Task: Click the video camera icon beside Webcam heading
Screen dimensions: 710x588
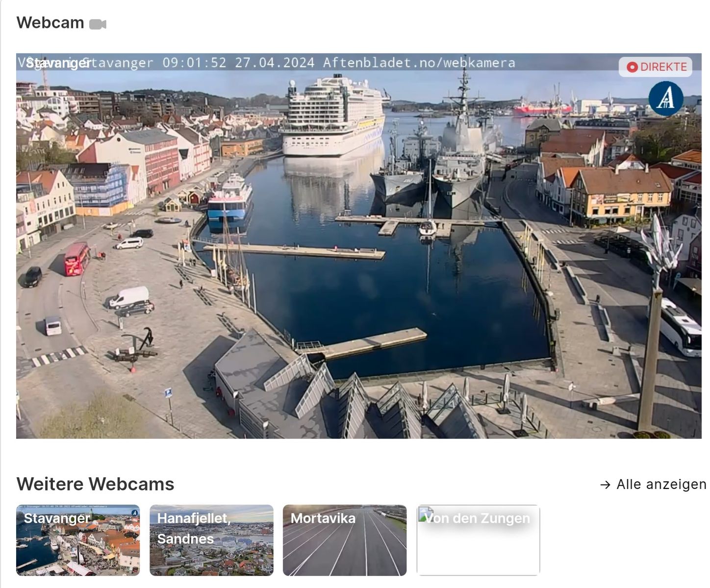Action: (x=98, y=24)
